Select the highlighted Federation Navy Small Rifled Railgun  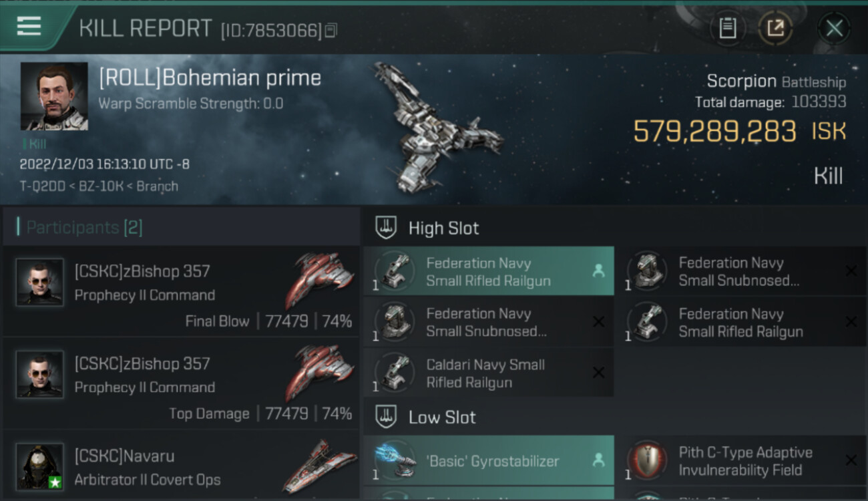click(488, 272)
